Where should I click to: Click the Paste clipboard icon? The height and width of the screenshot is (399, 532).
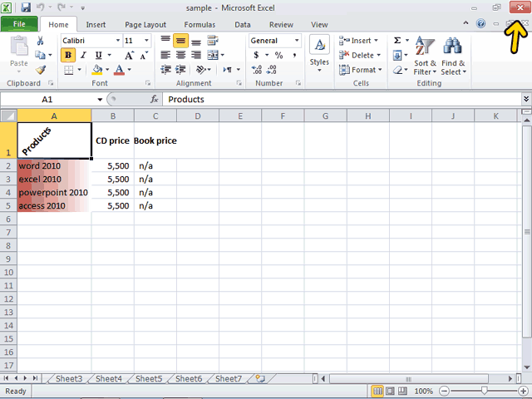pos(19,46)
